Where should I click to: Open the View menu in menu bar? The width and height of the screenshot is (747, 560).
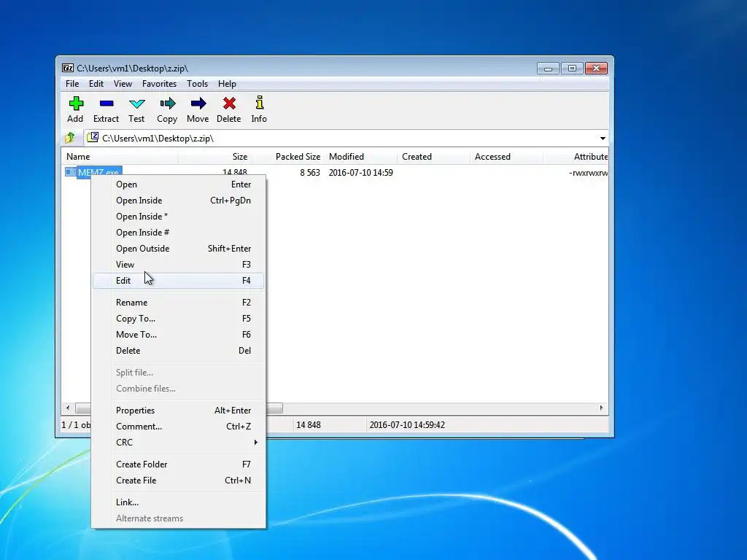123,84
